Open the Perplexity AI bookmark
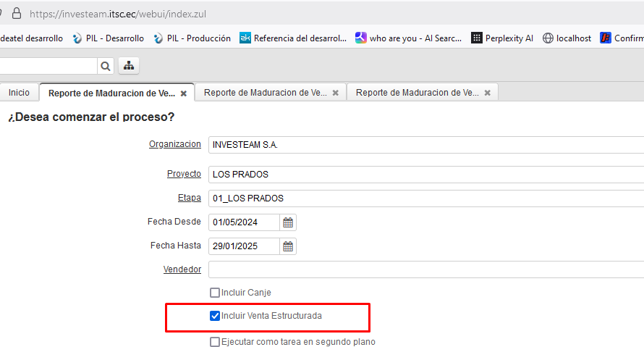Screen dimensions: 644x347 point(502,38)
